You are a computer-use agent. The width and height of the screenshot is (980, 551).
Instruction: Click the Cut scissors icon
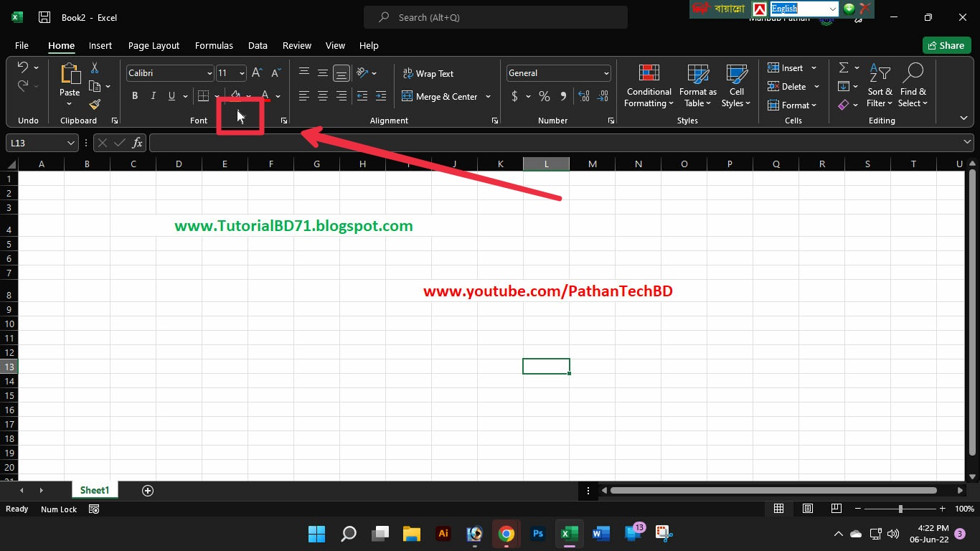94,68
